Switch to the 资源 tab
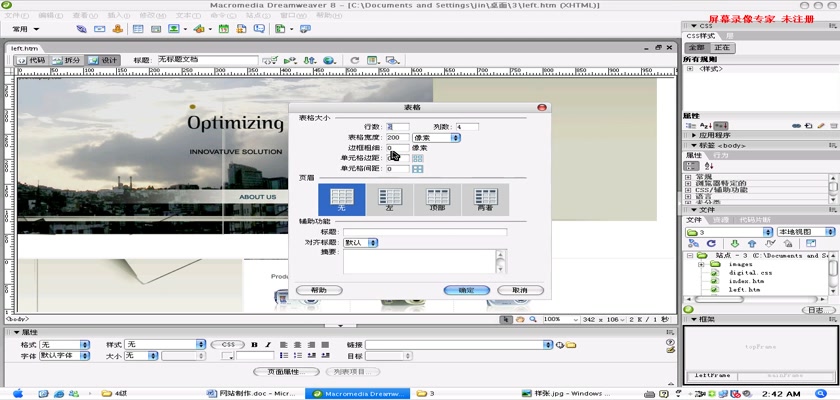The width and height of the screenshot is (840, 400). (721, 220)
